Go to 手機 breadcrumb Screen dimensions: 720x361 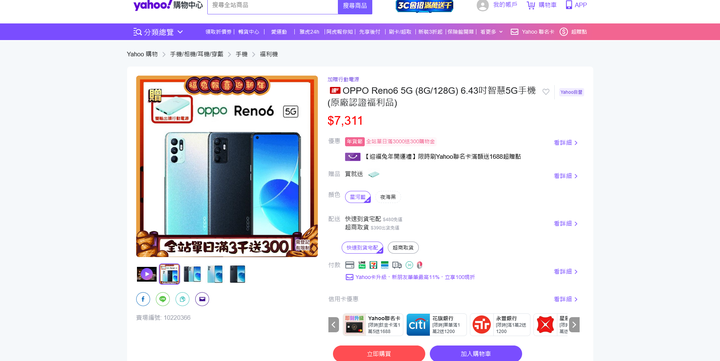pos(242,54)
